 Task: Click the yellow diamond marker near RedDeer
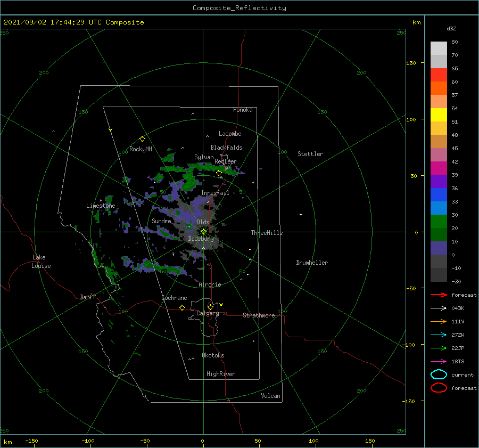(x=219, y=173)
